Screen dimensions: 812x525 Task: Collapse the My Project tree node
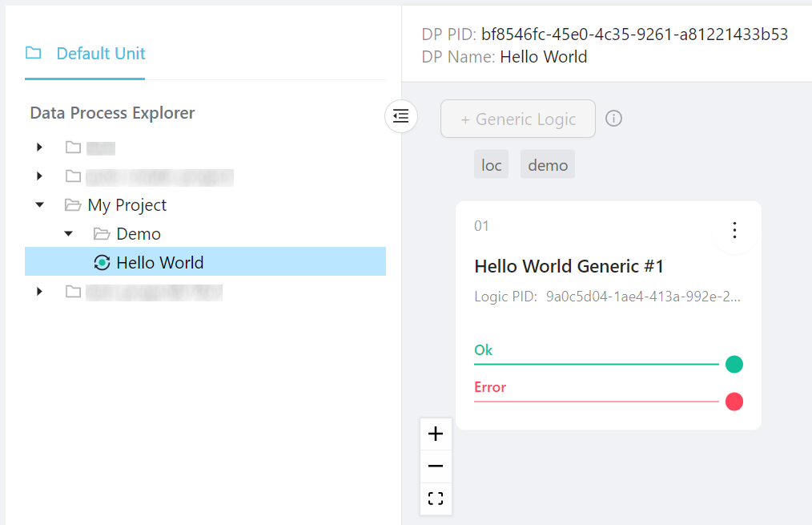tap(40, 205)
